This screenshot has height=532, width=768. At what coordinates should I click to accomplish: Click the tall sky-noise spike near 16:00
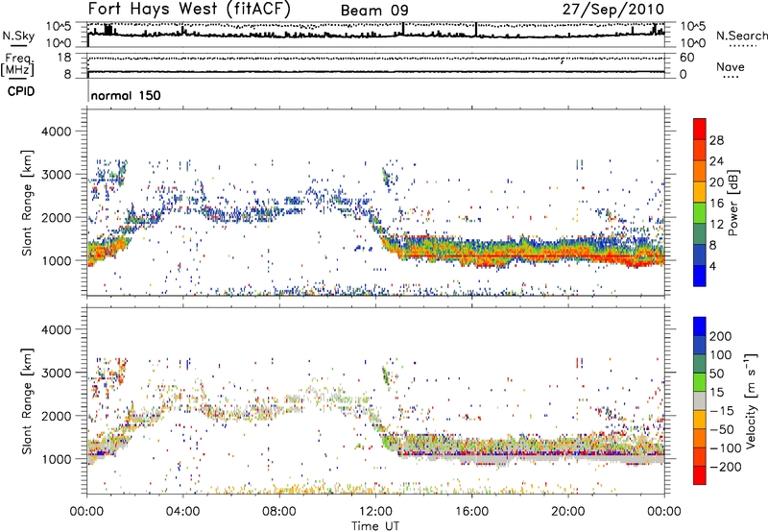pyautogui.click(x=475, y=30)
